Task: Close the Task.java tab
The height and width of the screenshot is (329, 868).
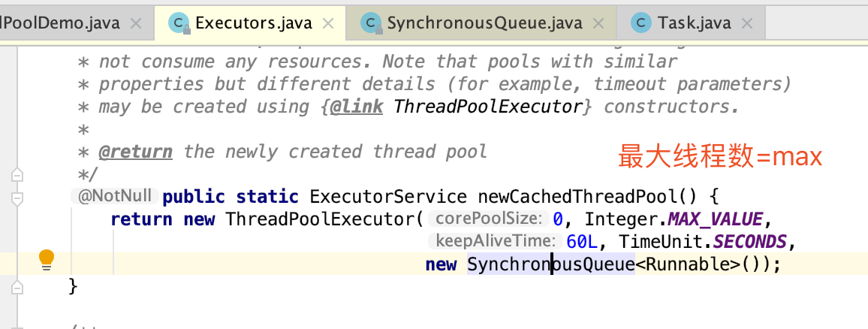Action: click(747, 23)
